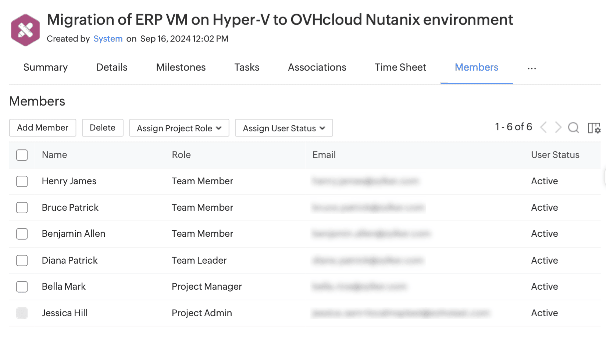Open the Time Sheet tab
606x364 pixels.
coord(400,67)
